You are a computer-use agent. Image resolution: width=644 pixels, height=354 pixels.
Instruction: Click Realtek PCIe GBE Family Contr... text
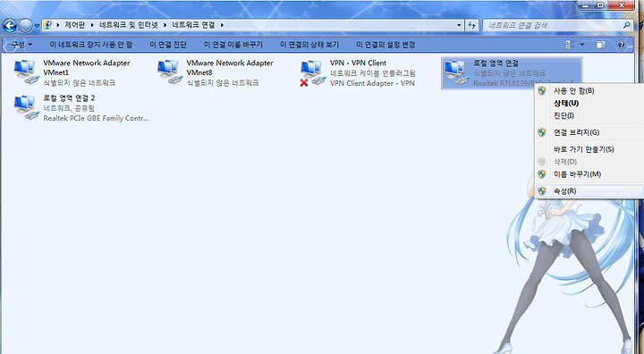pos(96,118)
